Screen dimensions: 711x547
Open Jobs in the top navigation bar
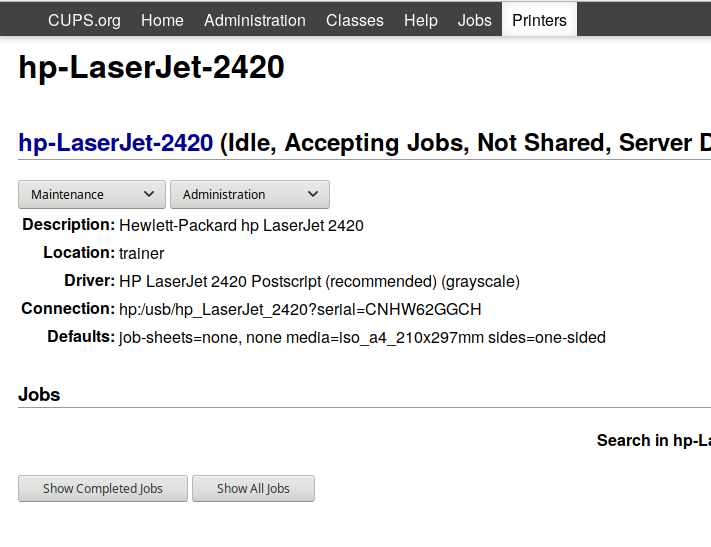[475, 20]
